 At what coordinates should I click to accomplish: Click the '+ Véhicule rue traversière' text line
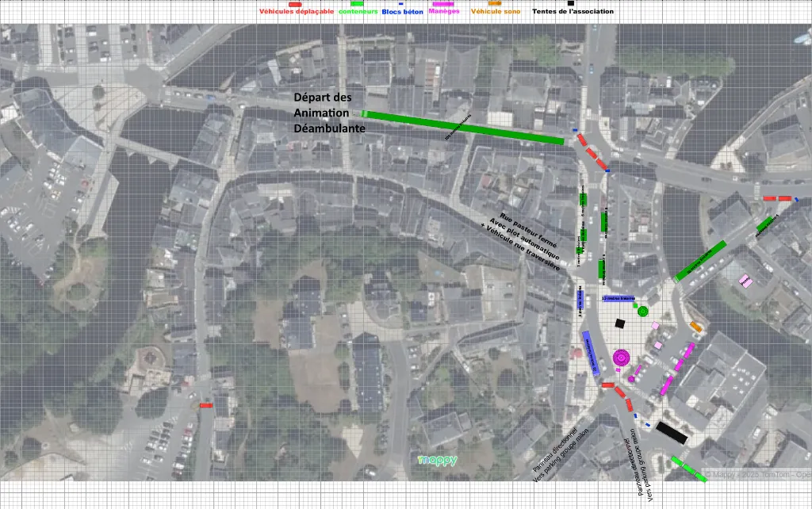pyautogui.click(x=520, y=247)
